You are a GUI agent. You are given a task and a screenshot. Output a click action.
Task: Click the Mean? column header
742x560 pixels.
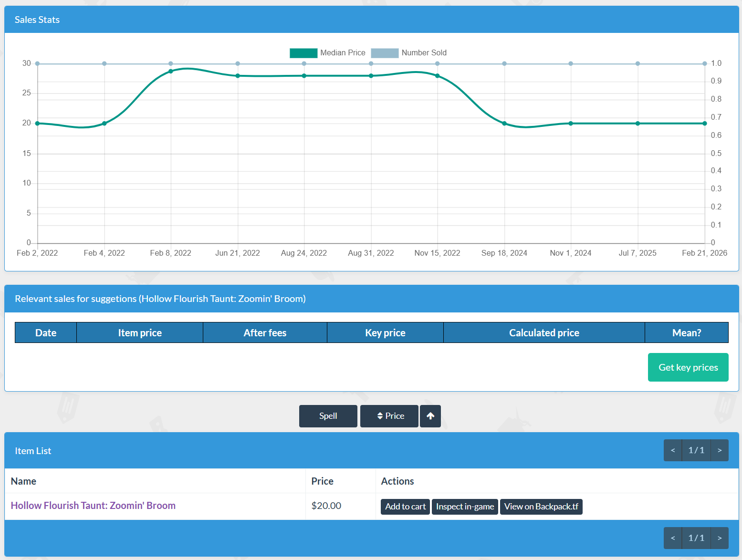click(x=687, y=332)
